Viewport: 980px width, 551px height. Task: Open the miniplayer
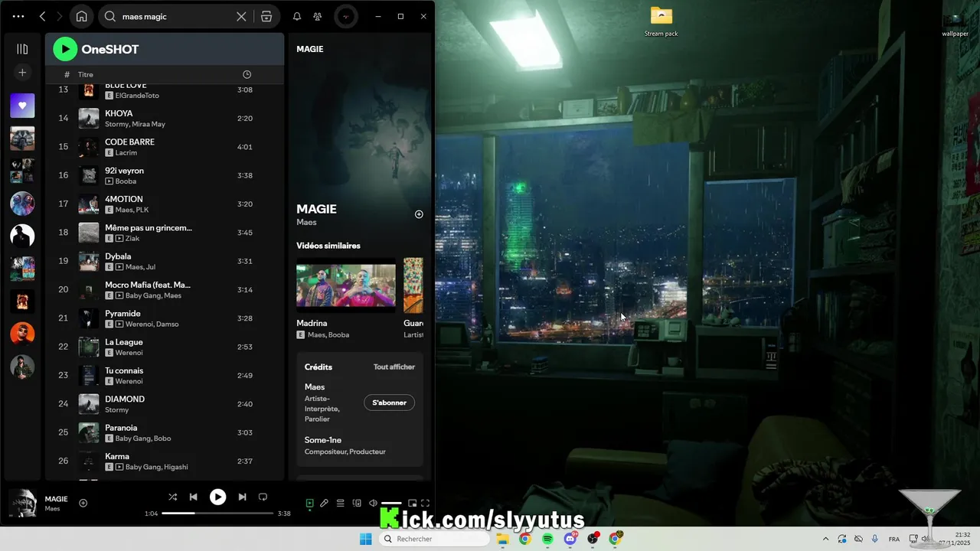(412, 503)
